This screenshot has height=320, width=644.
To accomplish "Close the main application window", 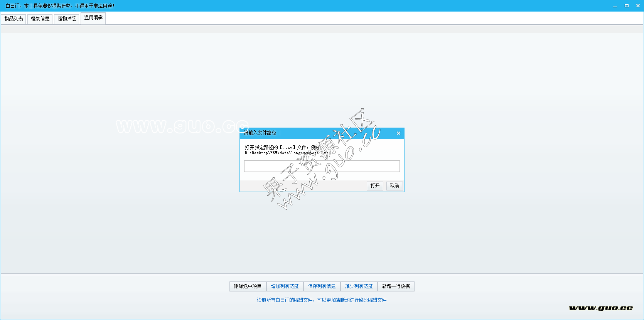I will pyautogui.click(x=638, y=6).
